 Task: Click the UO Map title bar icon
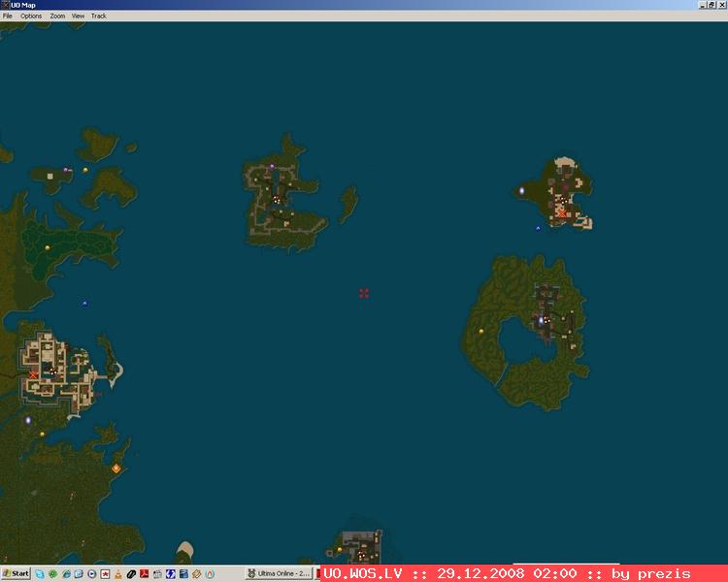pos(5,5)
